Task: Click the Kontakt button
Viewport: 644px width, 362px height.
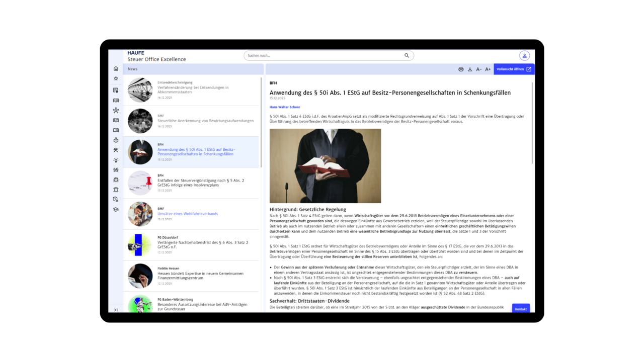Action: coord(521,309)
